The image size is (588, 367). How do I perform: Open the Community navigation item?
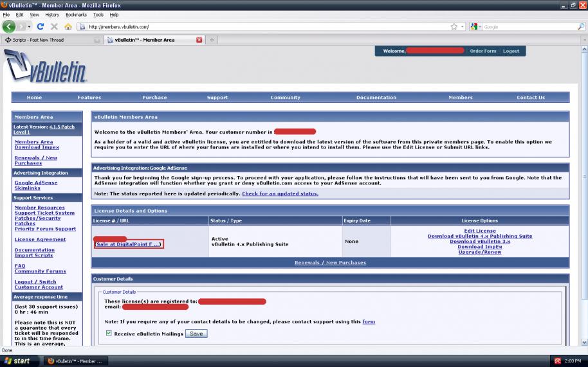click(286, 97)
